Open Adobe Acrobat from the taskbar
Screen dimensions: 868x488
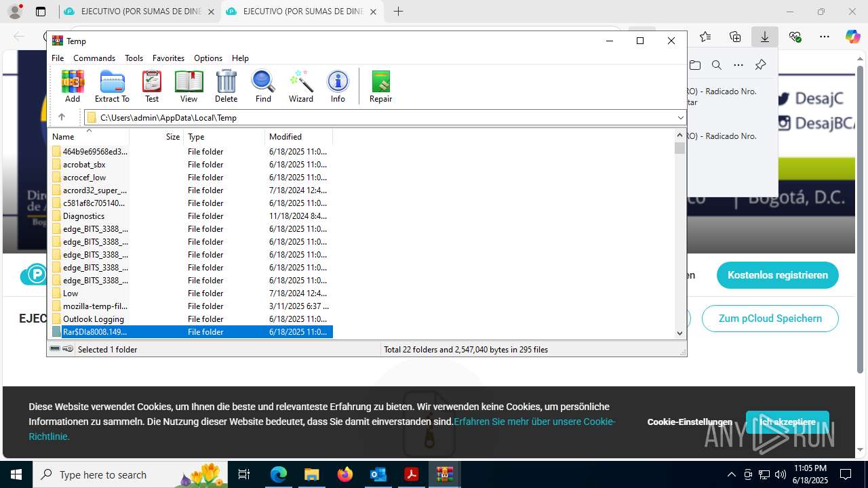point(411,474)
